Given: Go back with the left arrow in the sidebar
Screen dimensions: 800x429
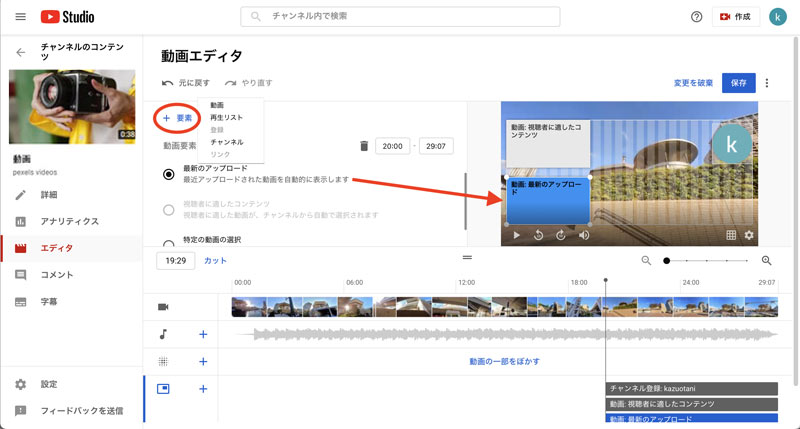Looking at the screenshot, I should [20, 52].
